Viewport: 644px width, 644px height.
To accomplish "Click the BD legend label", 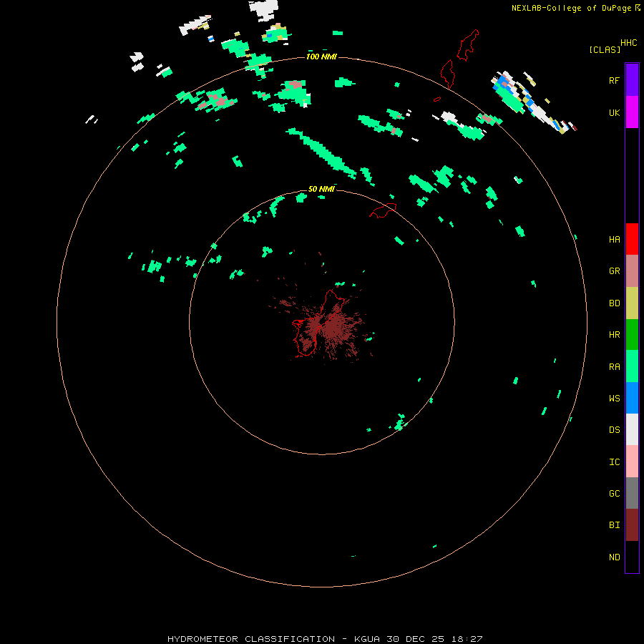I will 614,303.
